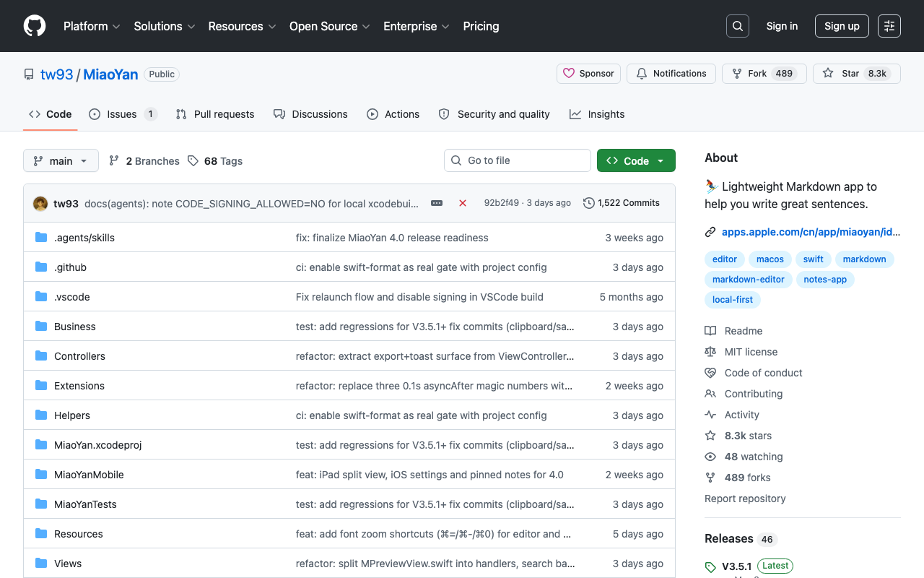Switch to the Pull requests tab

click(x=215, y=114)
